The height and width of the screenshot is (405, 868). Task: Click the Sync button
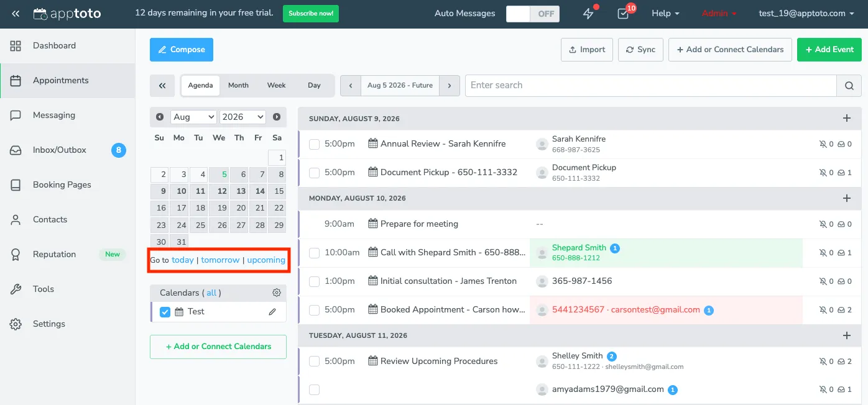point(640,50)
